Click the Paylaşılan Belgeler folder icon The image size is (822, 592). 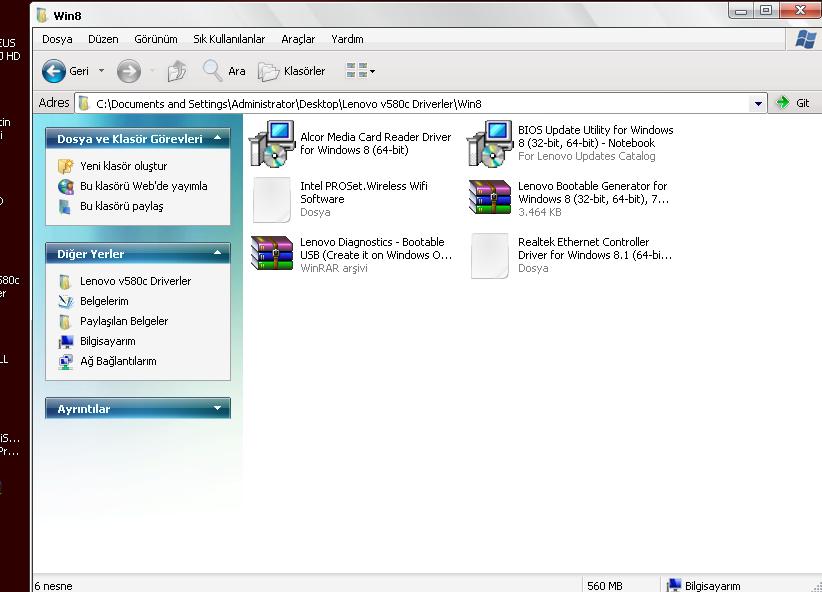pos(64,321)
